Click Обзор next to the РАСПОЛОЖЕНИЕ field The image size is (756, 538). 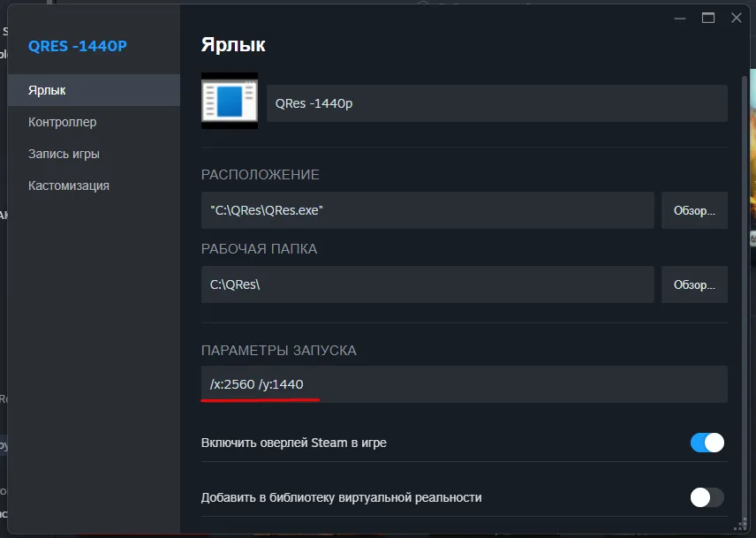(x=694, y=209)
